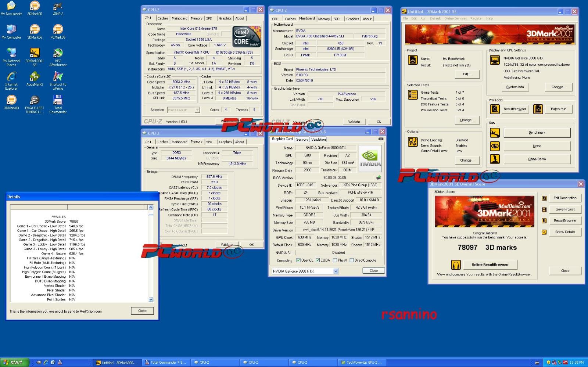Open the My Documents desktop icon

11,8
